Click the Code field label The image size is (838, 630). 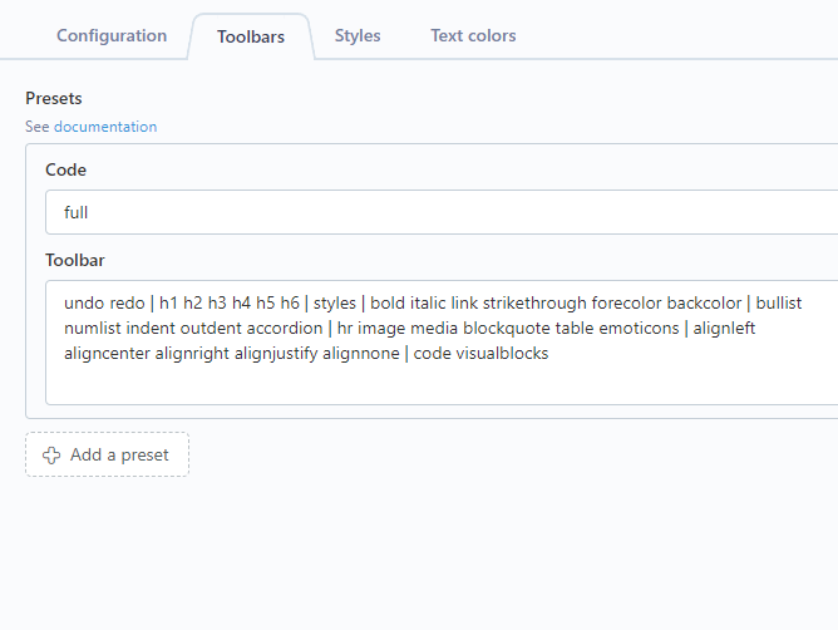[x=66, y=170]
